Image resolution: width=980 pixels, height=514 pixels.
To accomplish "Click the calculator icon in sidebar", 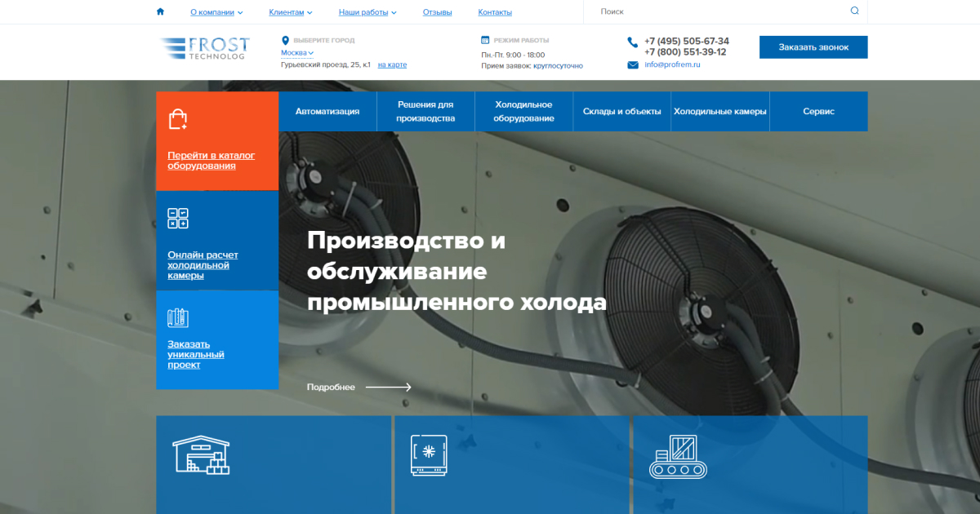I will pos(178,219).
